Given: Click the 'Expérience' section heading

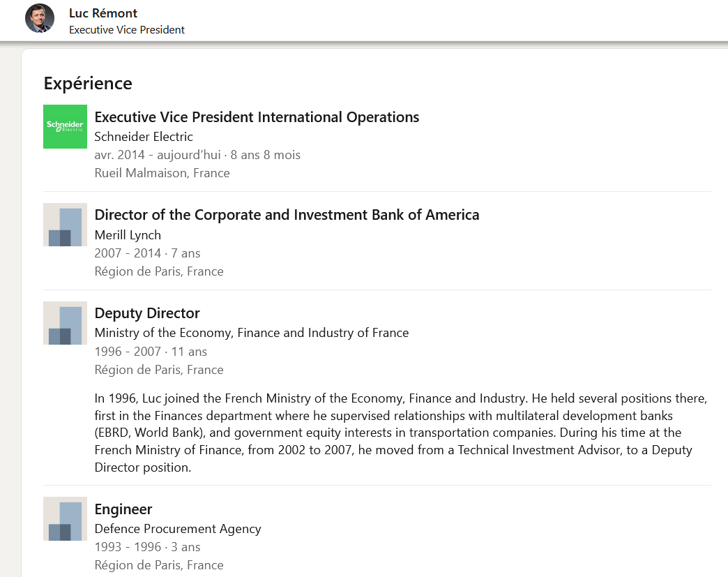Looking at the screenshot, I should pos(88,84).
